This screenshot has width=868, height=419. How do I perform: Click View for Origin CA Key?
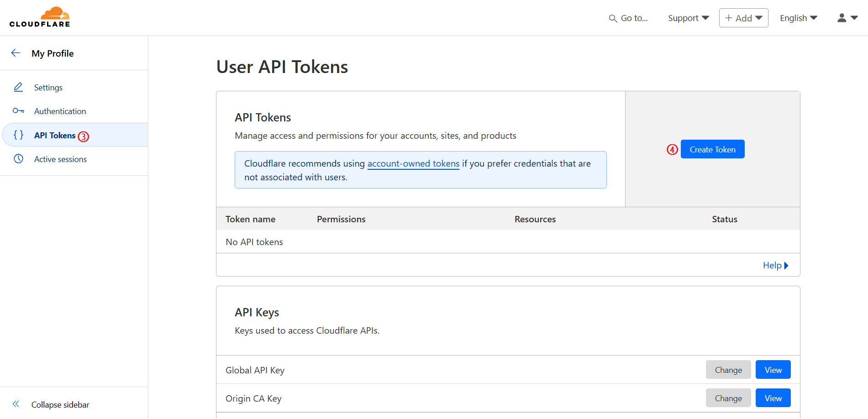(773, 398)
